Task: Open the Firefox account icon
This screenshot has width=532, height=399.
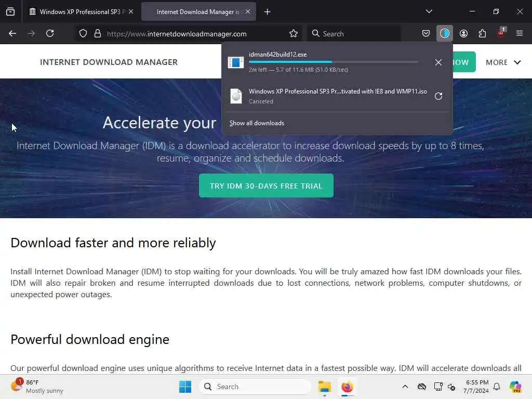Action: [463, 34]
